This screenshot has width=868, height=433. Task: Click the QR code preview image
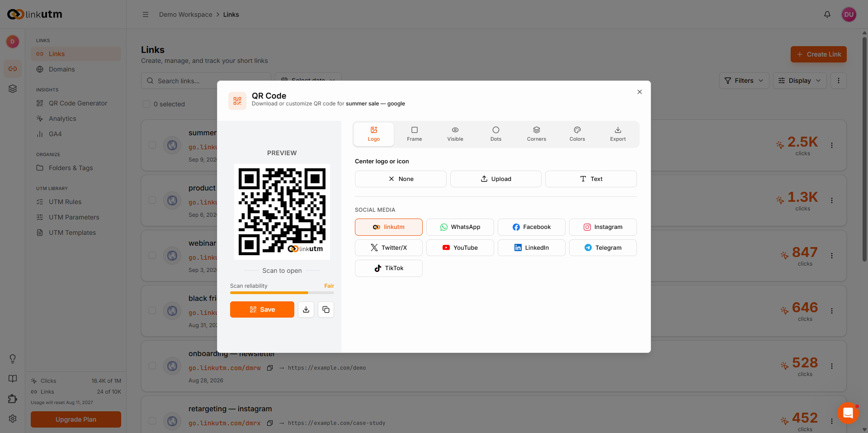tap(282, 211)
